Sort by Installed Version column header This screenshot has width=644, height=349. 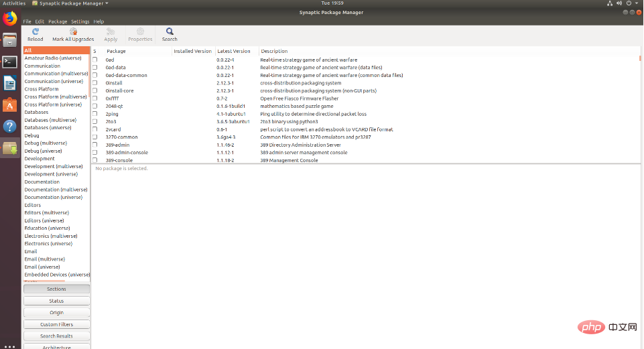pyautogui.click(x=193, y=51)
